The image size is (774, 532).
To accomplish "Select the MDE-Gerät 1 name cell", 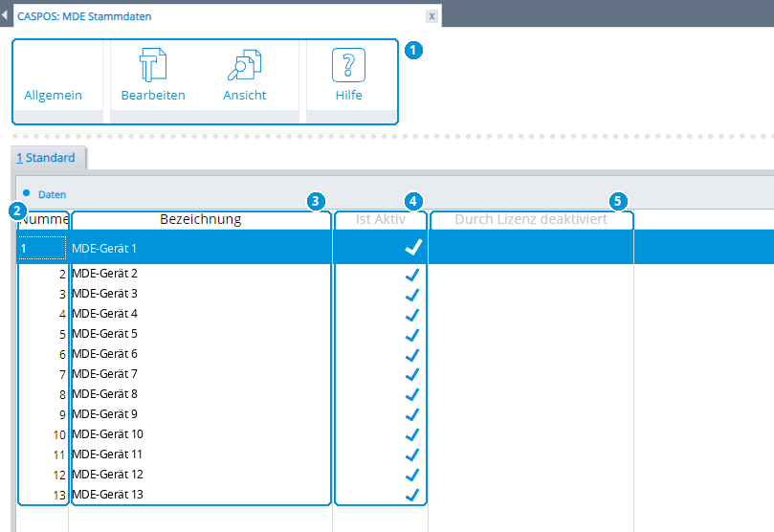I will coord(201,247).
